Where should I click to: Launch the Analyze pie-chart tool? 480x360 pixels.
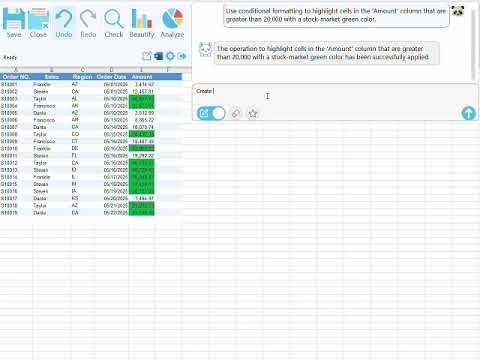(172, 23)
